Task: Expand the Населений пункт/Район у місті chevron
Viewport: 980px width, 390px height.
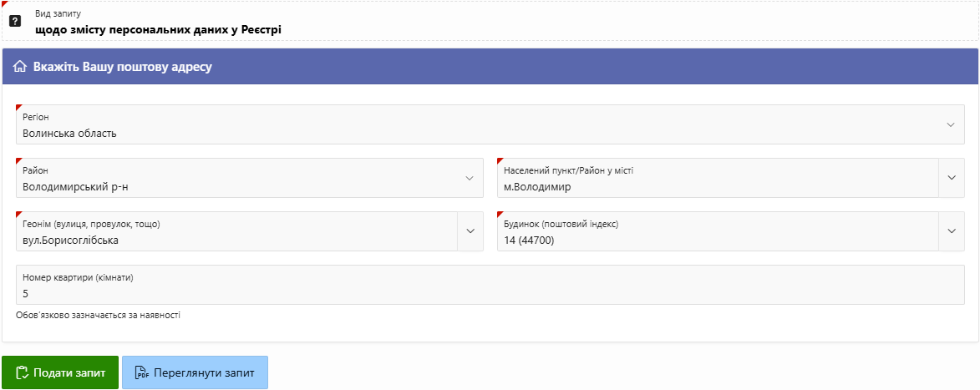Action: point(952,178)
